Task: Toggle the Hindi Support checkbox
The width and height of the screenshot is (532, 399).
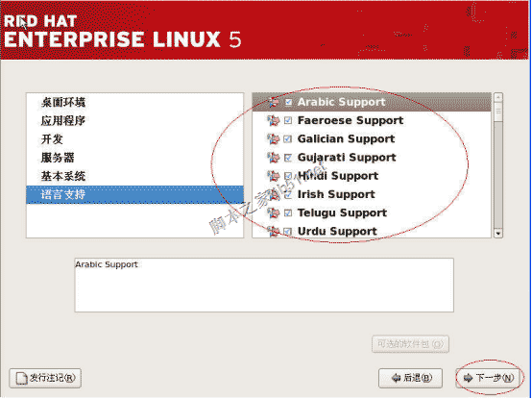Action: 288,176
